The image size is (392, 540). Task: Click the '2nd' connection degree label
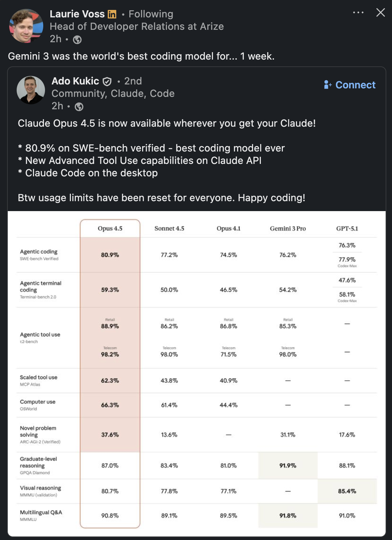(x=133, y=81)
